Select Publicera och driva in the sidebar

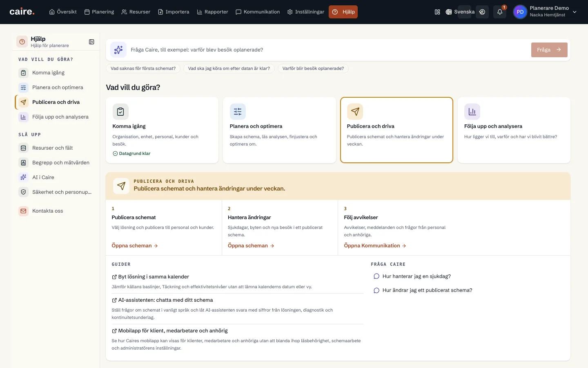click(x=56, y=102)
